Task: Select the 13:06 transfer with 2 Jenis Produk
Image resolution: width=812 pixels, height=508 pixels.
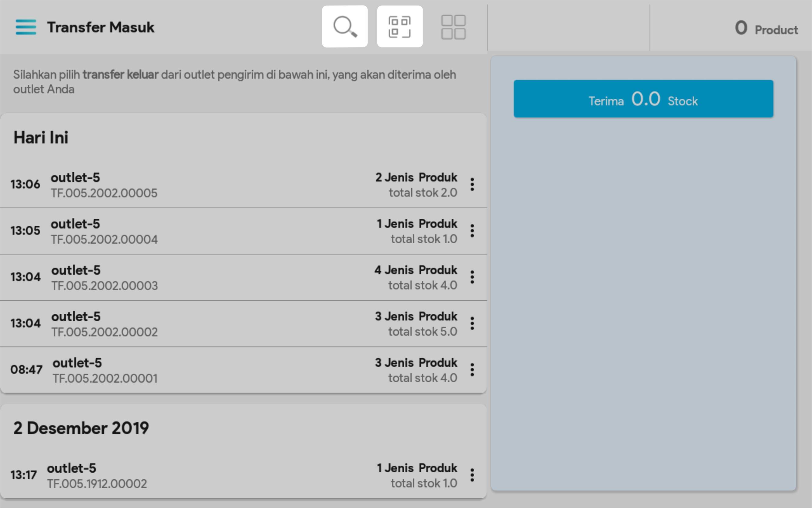Action: [235, 185]
